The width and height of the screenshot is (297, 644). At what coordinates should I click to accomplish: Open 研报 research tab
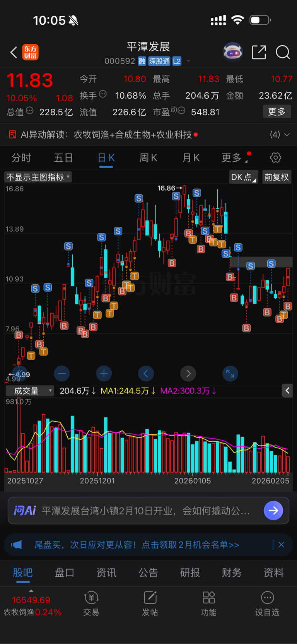(190, 573)
